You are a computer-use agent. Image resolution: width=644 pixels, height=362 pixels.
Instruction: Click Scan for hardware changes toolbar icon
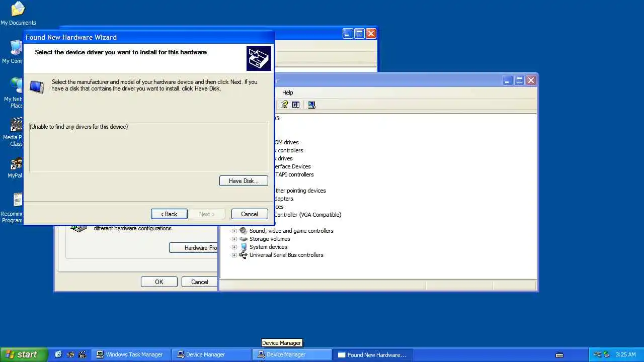[x=311, y=105]
